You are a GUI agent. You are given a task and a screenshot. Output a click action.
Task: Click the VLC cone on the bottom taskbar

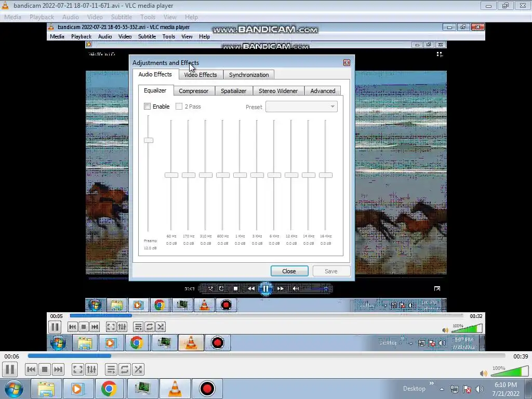coord(175,389)
